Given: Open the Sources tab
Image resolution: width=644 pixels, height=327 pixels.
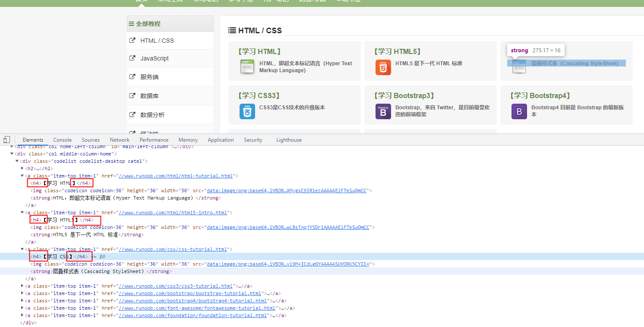Looking at the screenshot, I should [91, 140].
